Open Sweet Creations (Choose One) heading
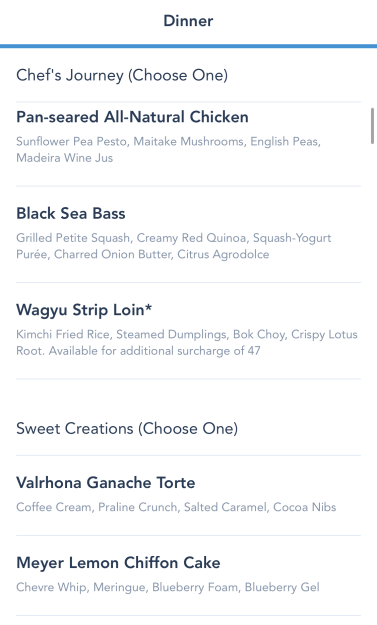This screenshot has width=377, height=625. click(127, 428)
